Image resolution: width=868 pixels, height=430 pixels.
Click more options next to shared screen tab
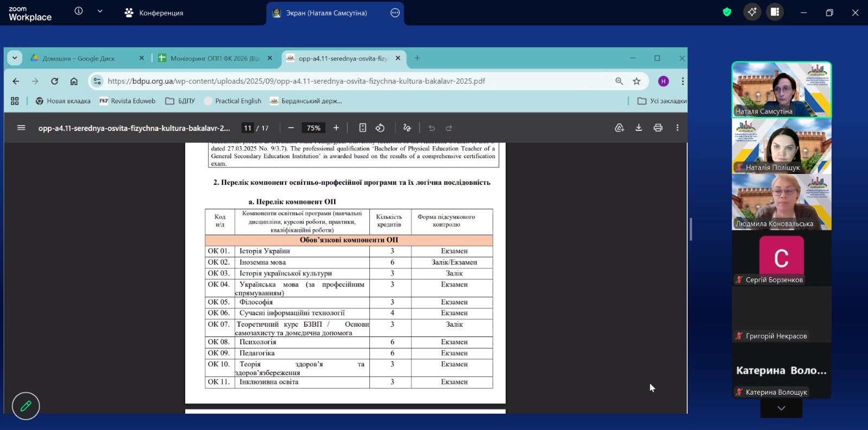coord(395,13)
